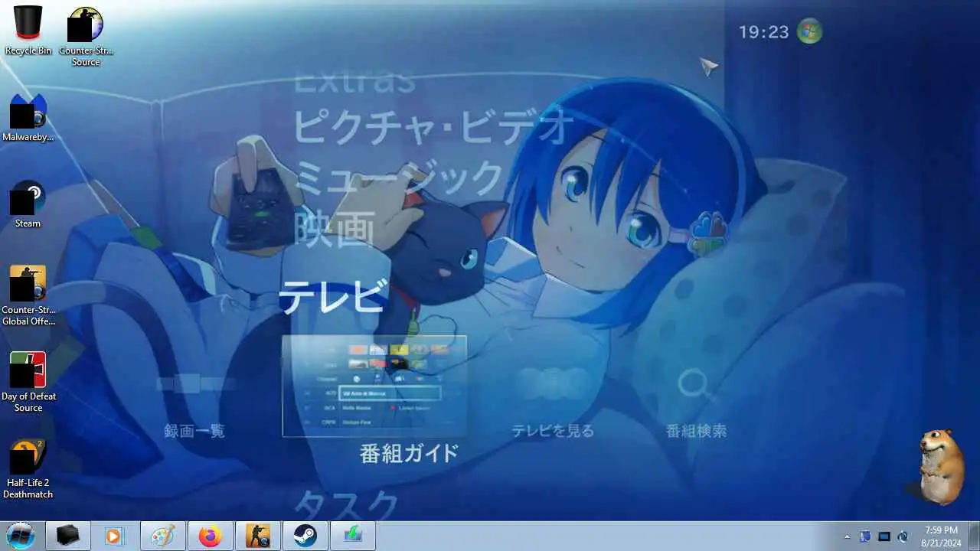
Task: Open the taskbar clock showing 7:59 PM
Action: 941,536
